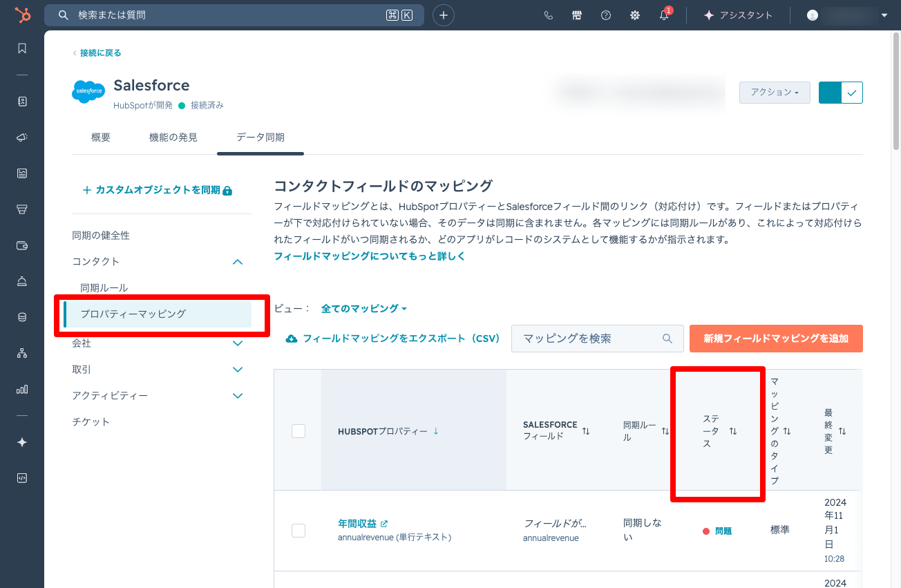Viewport: 901px width, 588px height.
Task: Collapse the コンタクト section chevron
Action: [x=238, y=262]
